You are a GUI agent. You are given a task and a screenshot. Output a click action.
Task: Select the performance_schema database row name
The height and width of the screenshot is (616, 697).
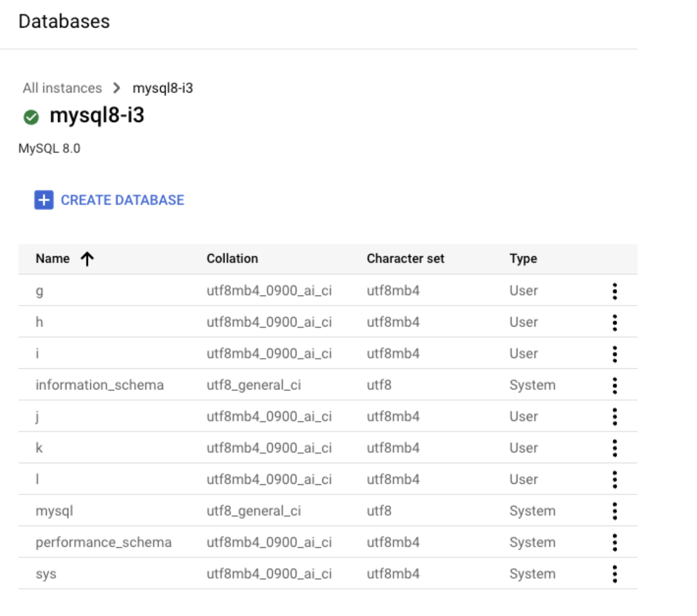point(103,543)
